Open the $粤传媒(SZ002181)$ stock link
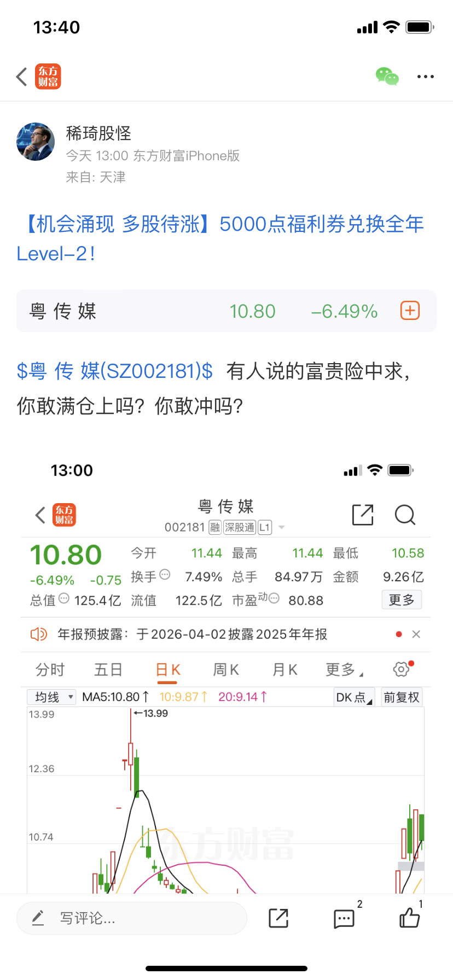Viewport: 453px width, 980px height. click(x=115, y=371)
